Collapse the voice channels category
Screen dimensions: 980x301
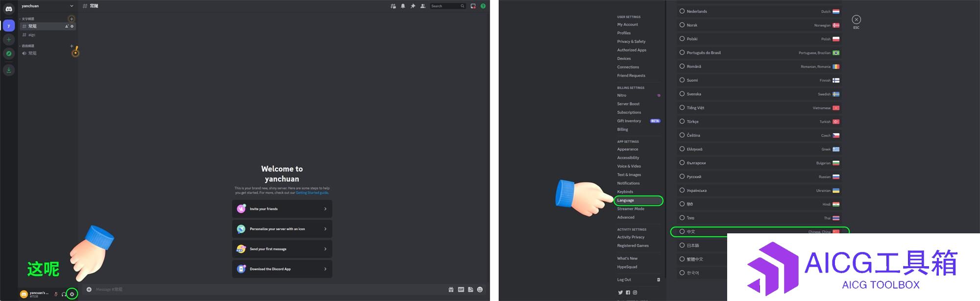coord(27,46)
